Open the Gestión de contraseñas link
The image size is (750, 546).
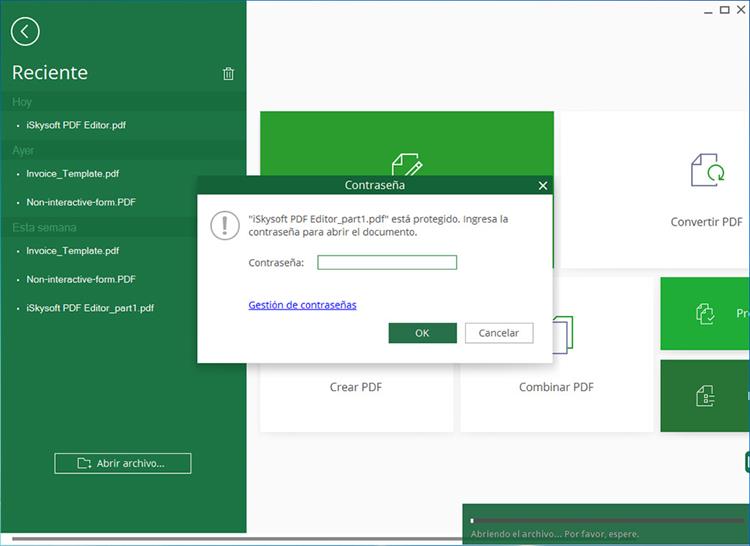click(302, 305)
